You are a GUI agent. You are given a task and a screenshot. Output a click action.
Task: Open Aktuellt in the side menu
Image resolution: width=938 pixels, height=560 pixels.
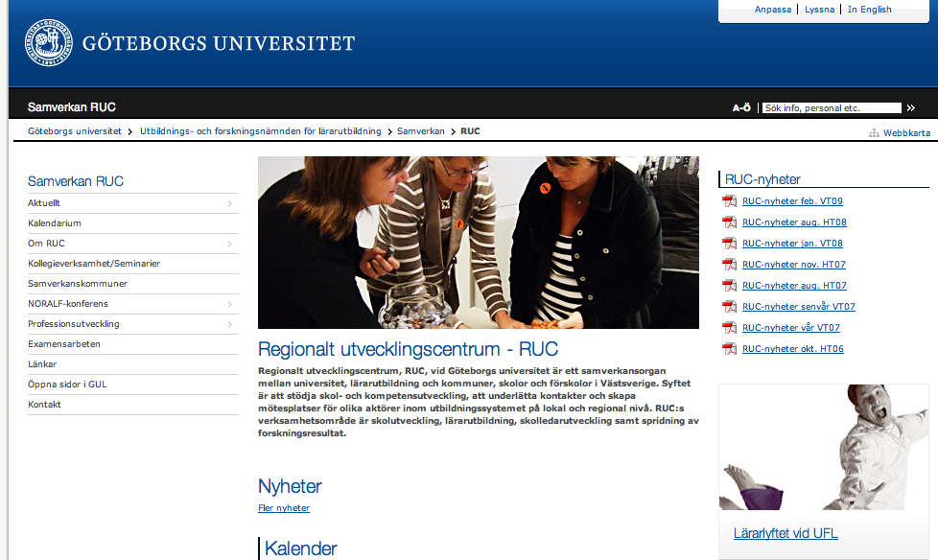(x=44, y=203)
